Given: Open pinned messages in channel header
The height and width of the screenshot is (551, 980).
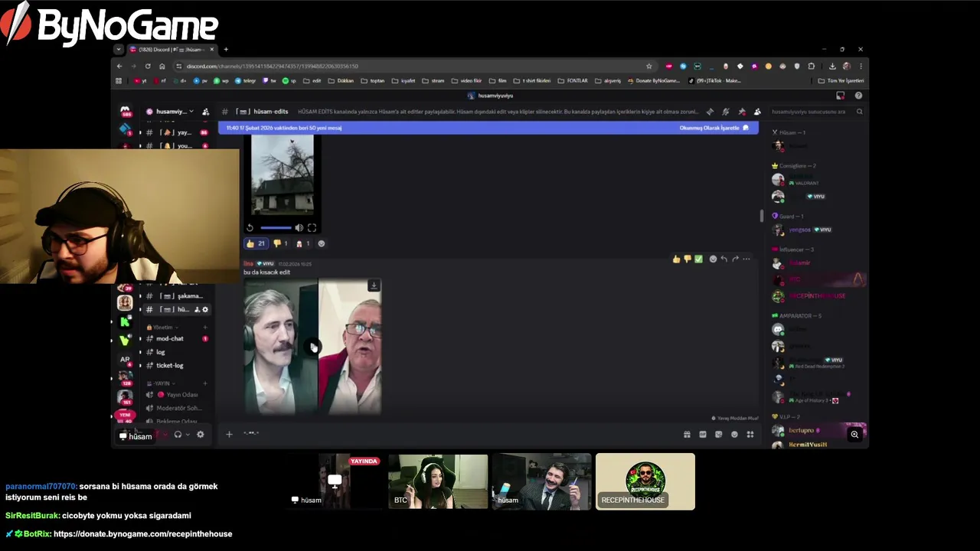Looking at the screenshot, I should pos(742,112).
